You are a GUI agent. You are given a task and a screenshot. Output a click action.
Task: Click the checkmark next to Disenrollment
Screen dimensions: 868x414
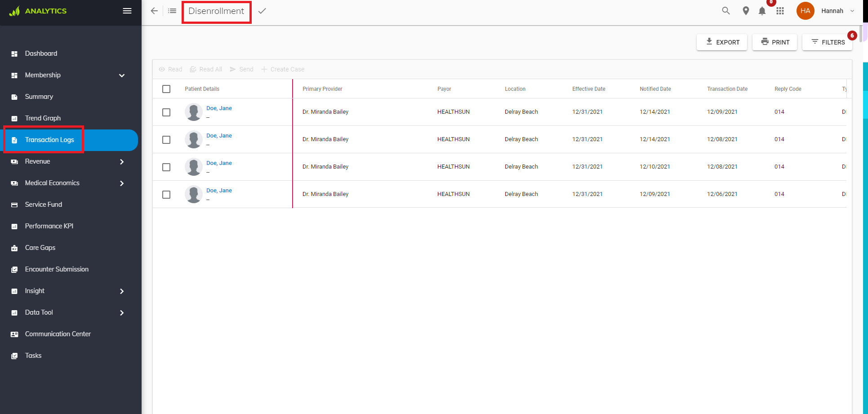262,11
